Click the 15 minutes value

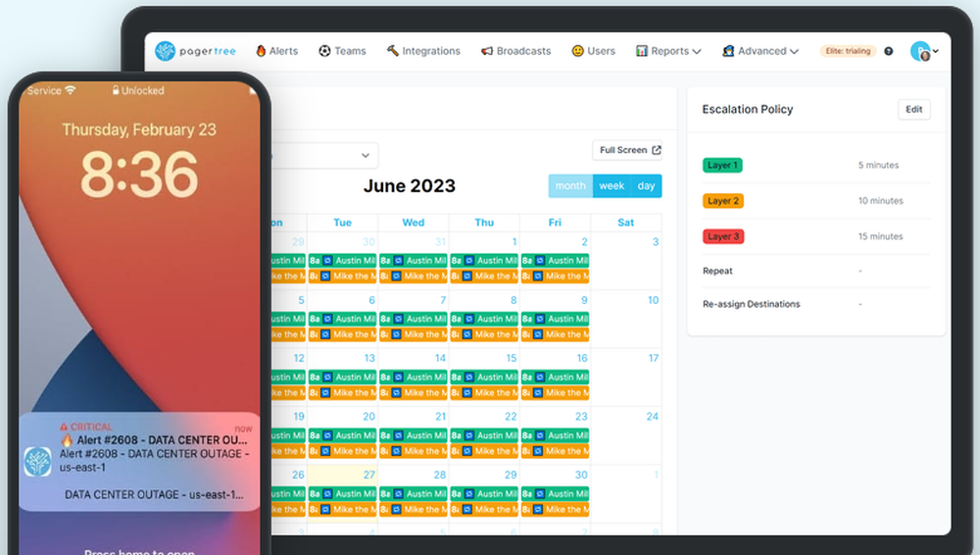880,236
